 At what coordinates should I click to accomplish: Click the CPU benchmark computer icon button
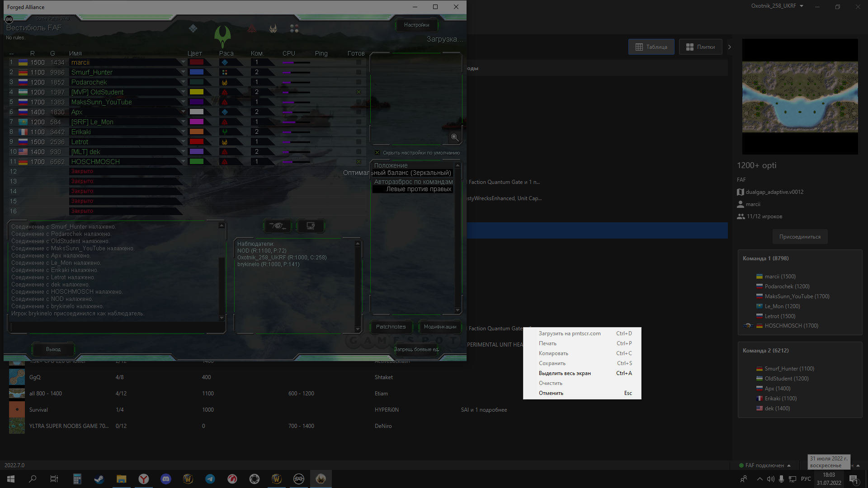pos(311,225)
